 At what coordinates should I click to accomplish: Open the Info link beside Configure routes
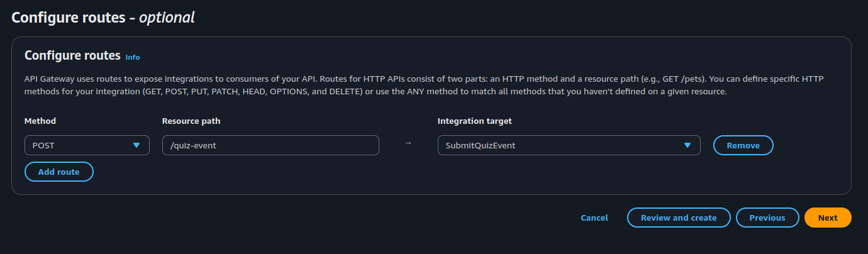point(133,57)
